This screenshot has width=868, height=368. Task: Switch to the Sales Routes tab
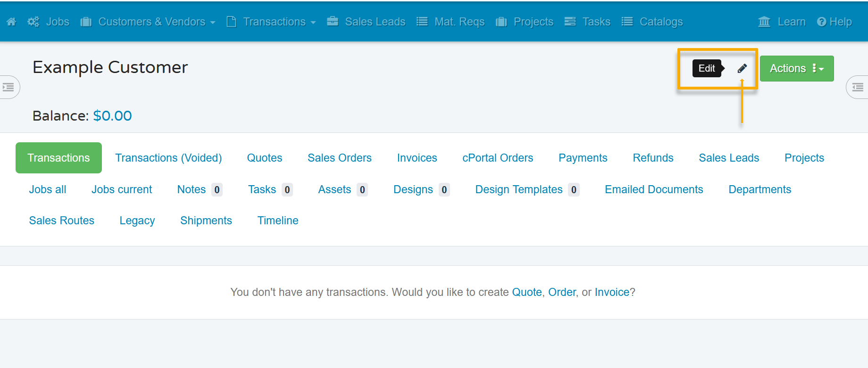62,221
